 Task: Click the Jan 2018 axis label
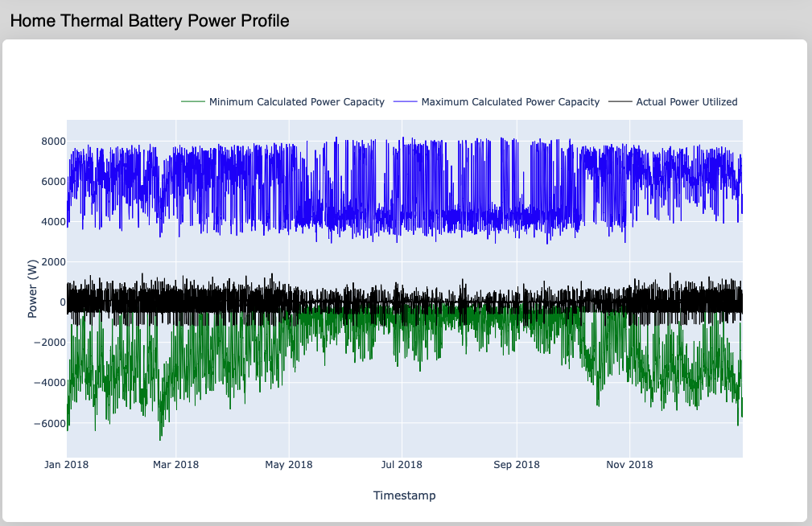point(66,464)
